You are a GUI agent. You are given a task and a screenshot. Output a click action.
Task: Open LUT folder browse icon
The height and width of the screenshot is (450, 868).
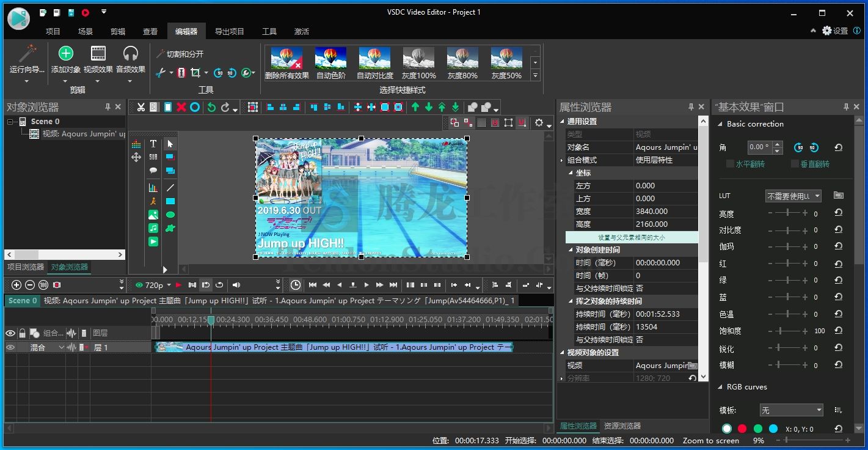pyautogui.click(x=839, y=196)
